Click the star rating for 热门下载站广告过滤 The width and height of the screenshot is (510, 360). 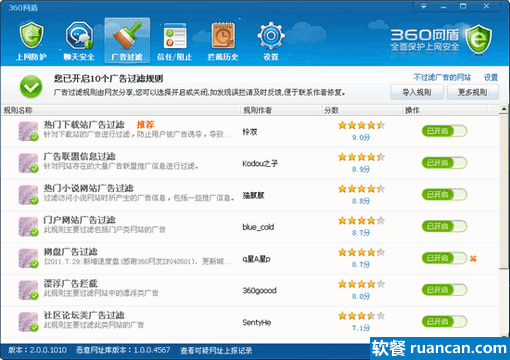point(361,125)
